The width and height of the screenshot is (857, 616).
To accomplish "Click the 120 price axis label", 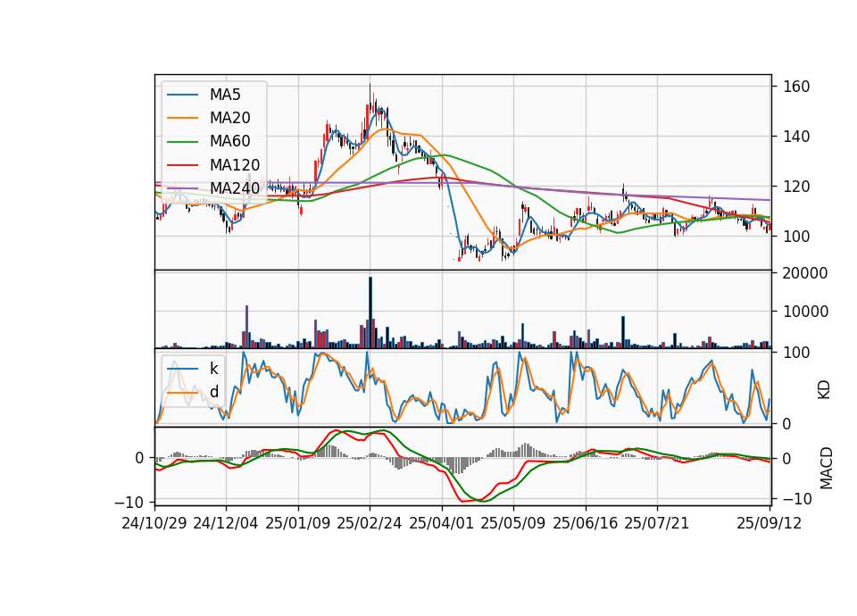I will [795, 187].
